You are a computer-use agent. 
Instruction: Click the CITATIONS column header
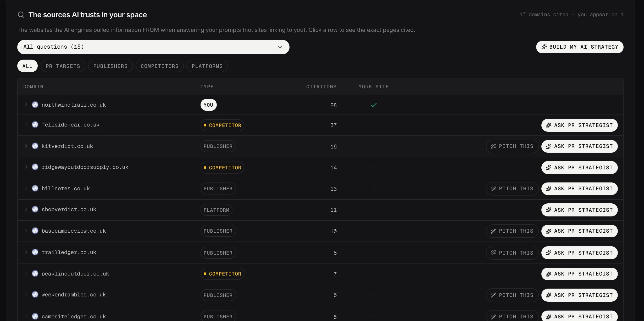point(321,87)
